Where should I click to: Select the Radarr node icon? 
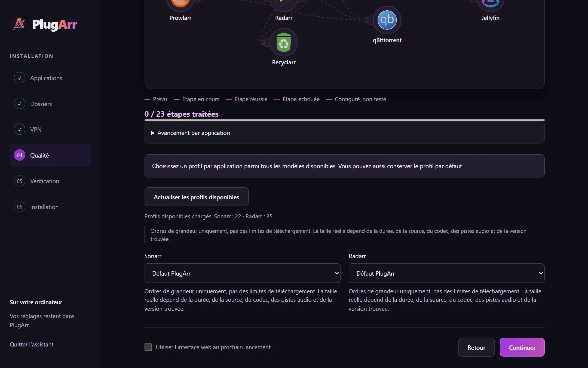(284, 3)
